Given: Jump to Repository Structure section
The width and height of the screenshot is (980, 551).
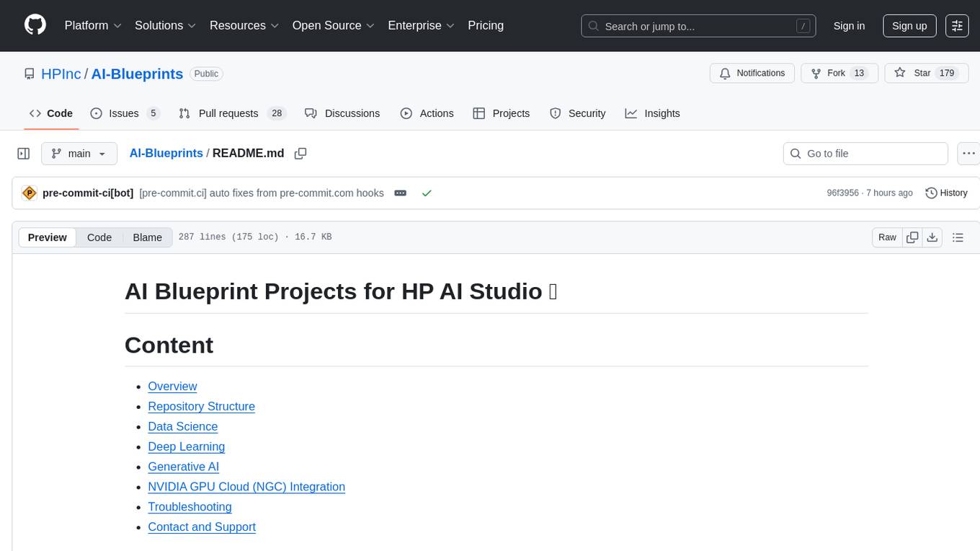Looking at the screenshot, I should tap(201, 407).
